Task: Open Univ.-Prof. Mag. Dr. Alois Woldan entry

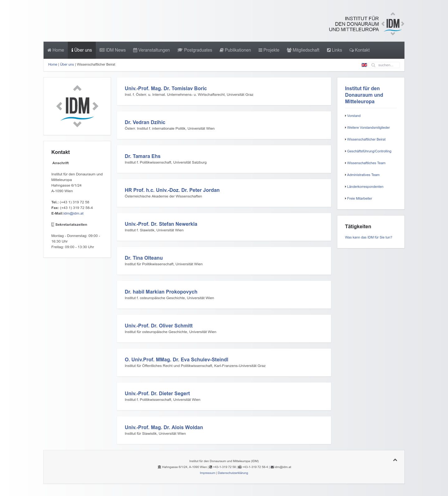Action: pos(164,427)
